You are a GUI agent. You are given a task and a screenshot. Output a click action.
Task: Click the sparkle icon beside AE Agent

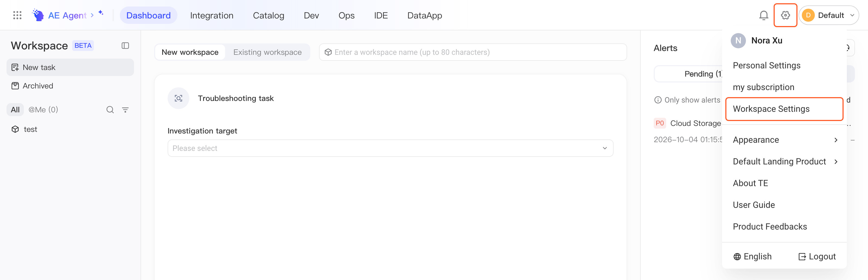pyautogui.click(x=101, y=12)
